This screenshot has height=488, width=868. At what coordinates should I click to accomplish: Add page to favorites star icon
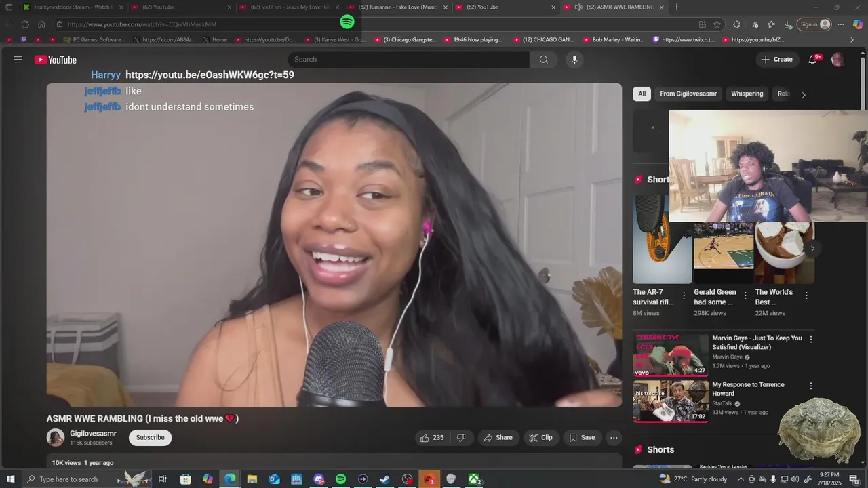717,24
